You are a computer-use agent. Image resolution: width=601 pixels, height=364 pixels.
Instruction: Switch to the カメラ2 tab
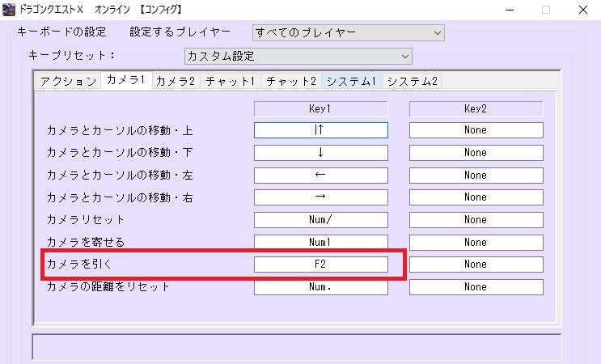click(x=176, y=81)
